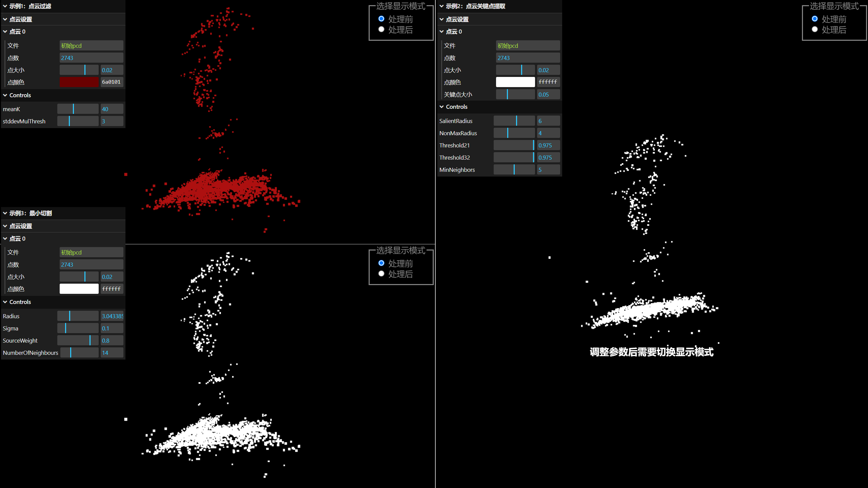
Task: Click the stddevMulThresh value field
Action: pos(112,121)
